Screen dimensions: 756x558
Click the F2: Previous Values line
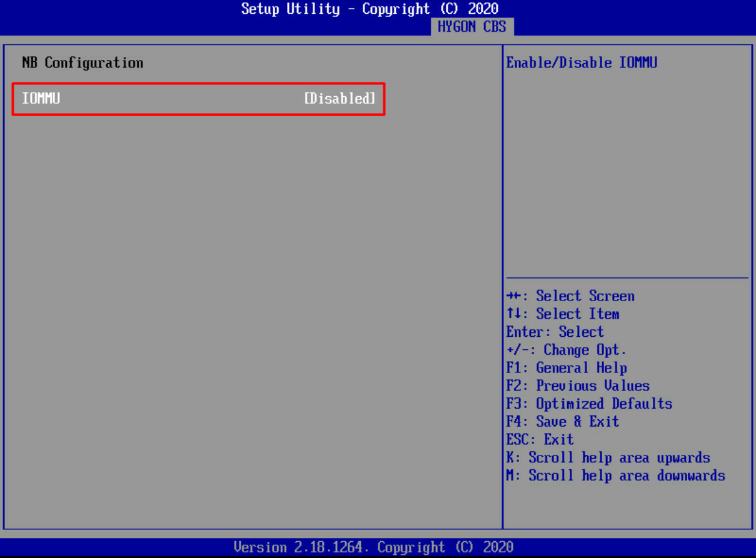pos(578,386)
